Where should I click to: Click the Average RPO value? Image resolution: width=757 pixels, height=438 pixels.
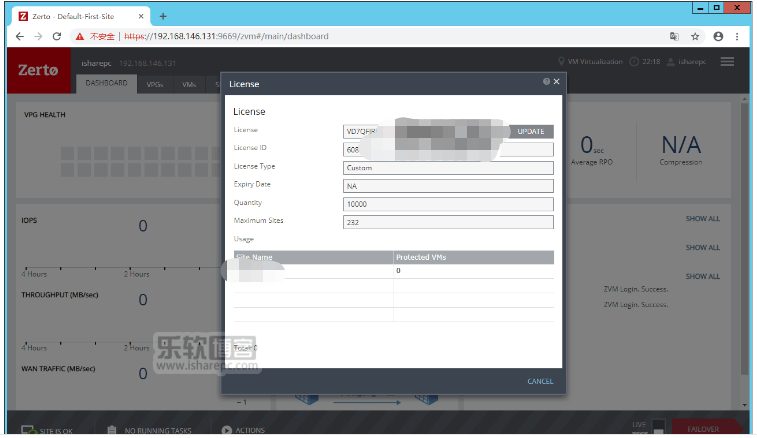click(x=592, y=145)
